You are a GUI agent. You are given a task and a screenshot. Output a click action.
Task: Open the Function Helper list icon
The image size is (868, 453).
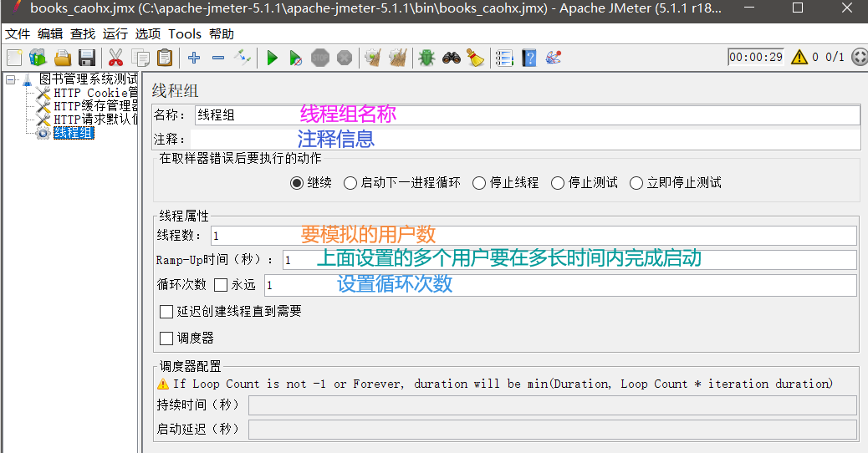(504, 58)
